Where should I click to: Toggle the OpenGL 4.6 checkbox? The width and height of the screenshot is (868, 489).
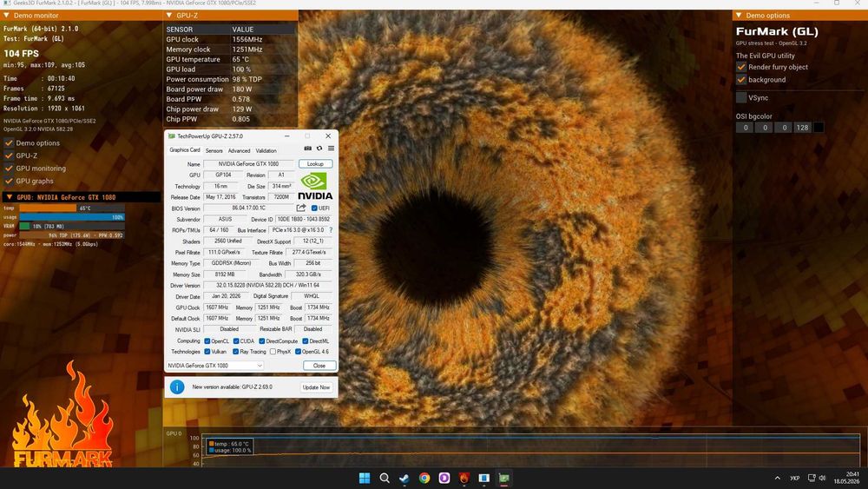click(x=298, y=352)
